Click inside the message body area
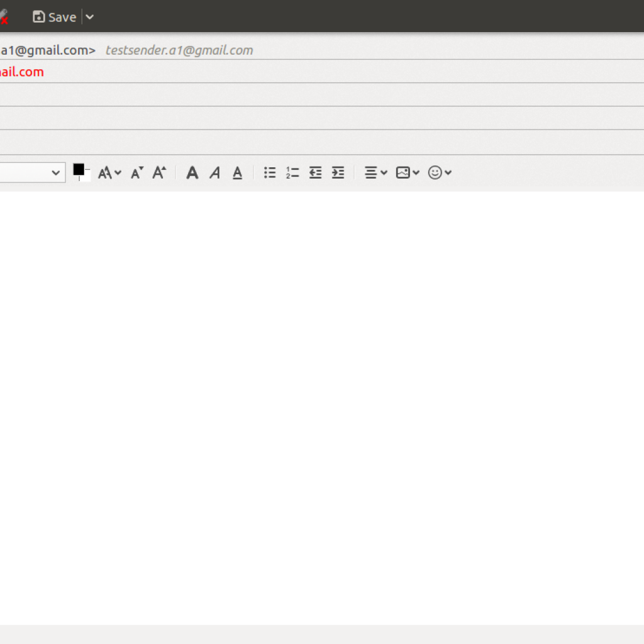The height and width of the screenshot is (644, 644). click(x=322, y=402)
